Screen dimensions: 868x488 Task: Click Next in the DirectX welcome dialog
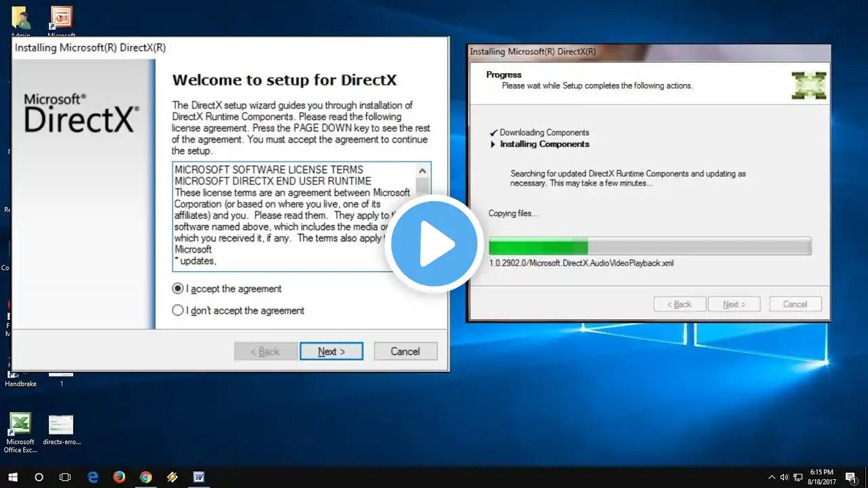332,351
